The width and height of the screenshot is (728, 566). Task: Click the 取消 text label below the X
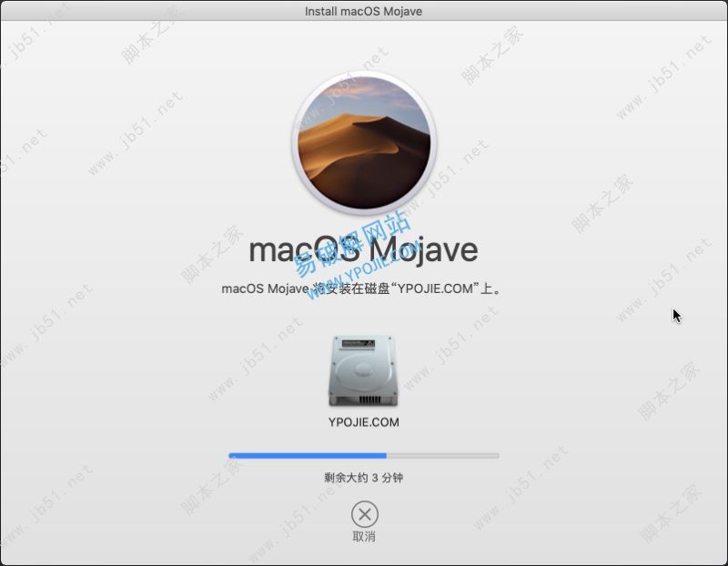click(364, 535)
